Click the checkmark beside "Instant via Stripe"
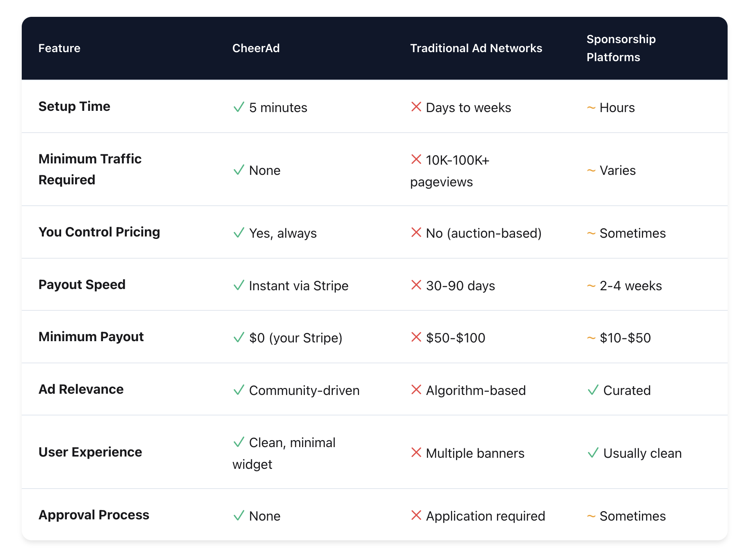The image size is (751, 560). click(239, 285)
